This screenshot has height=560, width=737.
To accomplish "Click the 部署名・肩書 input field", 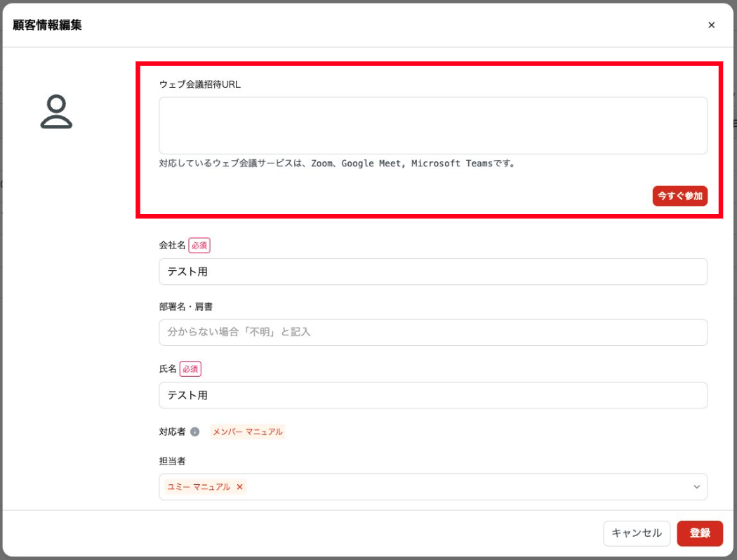I will pyautogui.click(x=432, y=332).
